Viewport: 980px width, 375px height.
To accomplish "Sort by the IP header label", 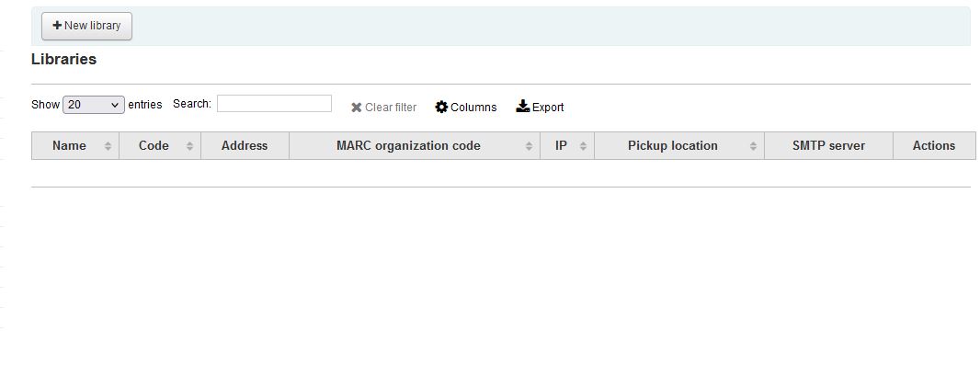I will tap(561, 145).
